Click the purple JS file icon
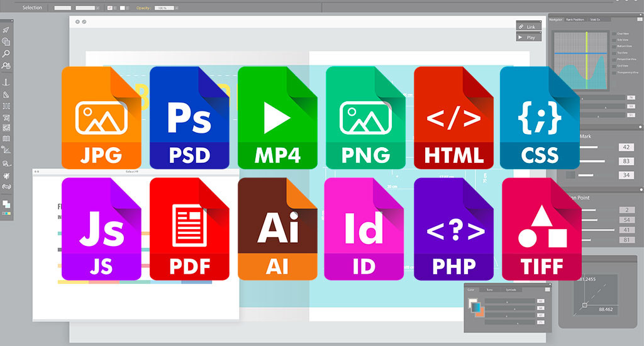 (x=101, y=229)
